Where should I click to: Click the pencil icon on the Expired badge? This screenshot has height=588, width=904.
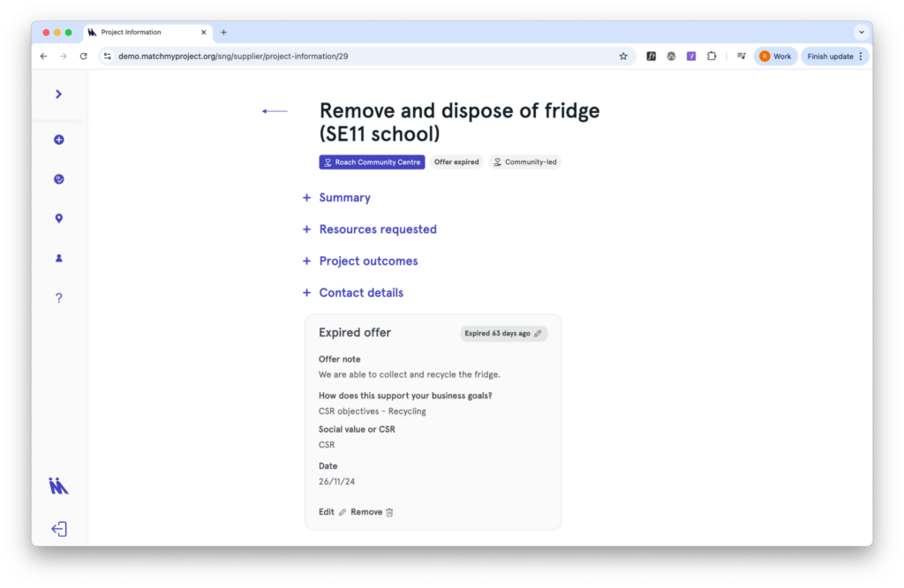pos(538,334)
